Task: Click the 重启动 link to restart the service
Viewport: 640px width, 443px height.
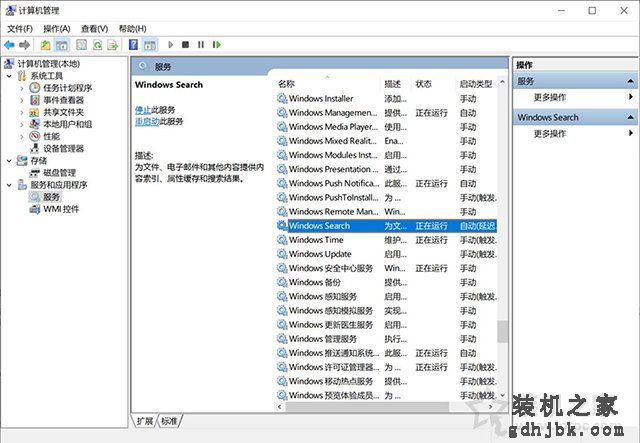Action: coord(147,121)
